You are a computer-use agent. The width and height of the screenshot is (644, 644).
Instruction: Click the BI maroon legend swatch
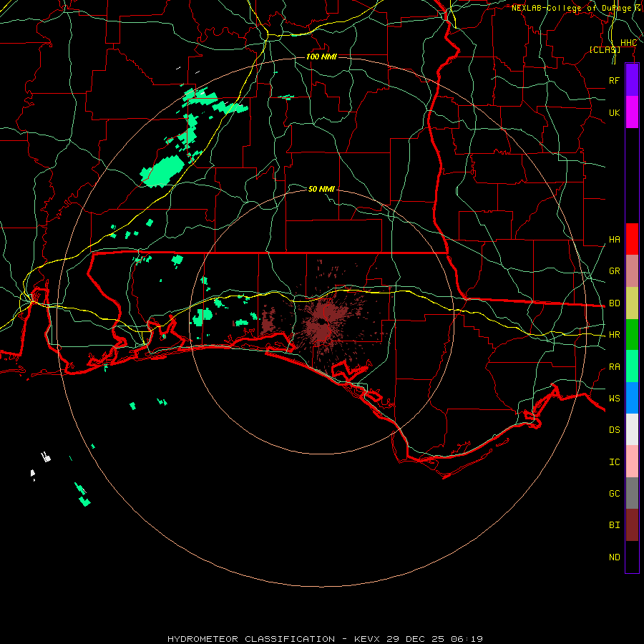click(x=632, y=525)
